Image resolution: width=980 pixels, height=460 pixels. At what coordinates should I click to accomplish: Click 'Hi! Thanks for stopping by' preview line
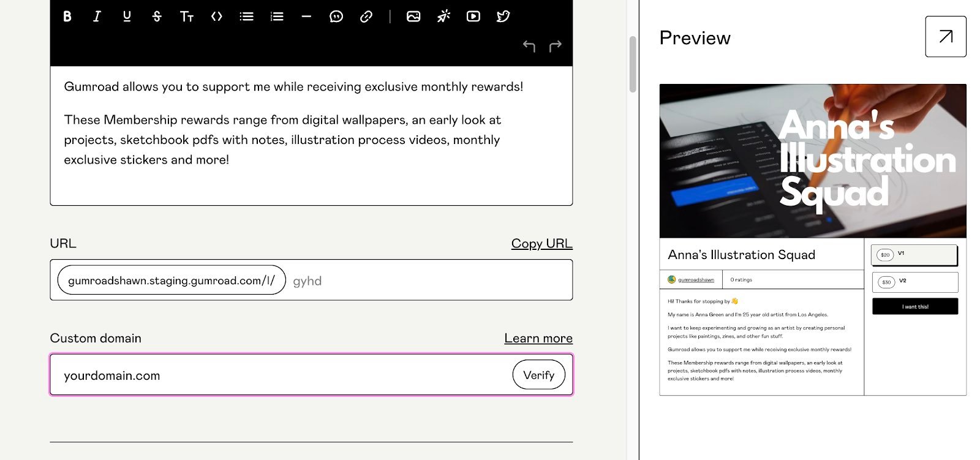pyautogui.click(x=703, y=301)
